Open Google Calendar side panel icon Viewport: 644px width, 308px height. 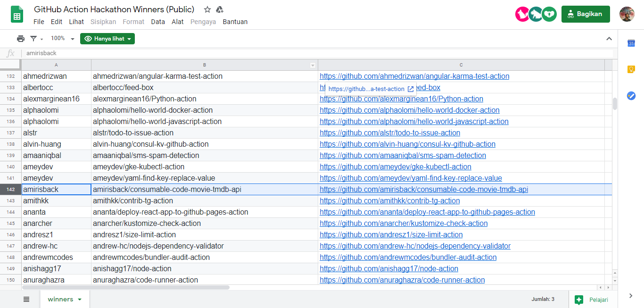[x=631, y=43]
